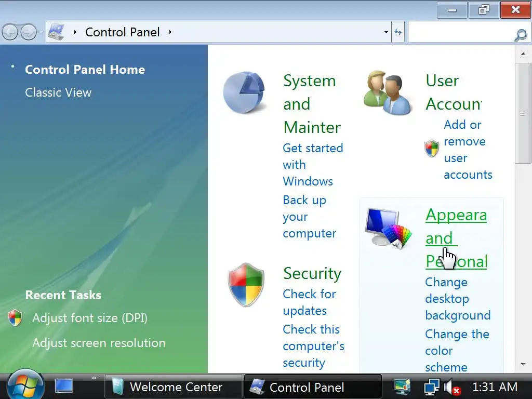Open the Security category heading
Image resolution: width=532 pixels, height=399 pixels.
312,273
